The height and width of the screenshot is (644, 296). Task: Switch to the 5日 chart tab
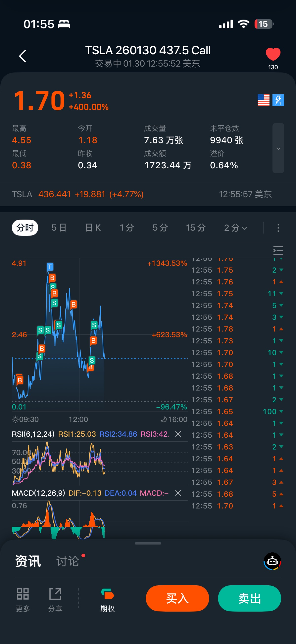click(59, 228)
